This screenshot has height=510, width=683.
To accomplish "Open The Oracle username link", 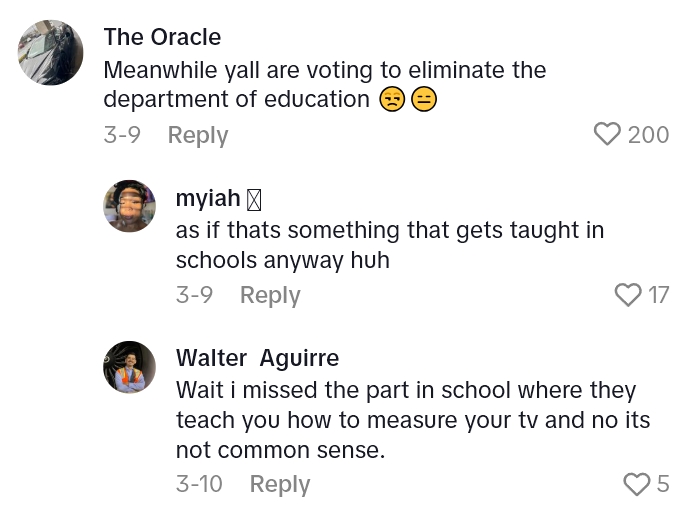I will click(162, 37).
